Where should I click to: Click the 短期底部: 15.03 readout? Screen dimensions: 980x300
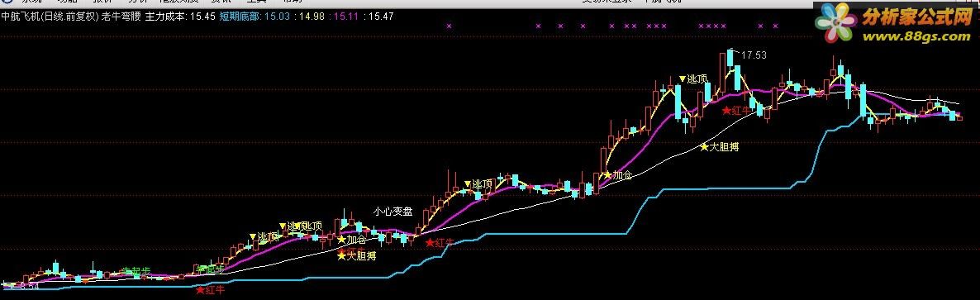255,17
